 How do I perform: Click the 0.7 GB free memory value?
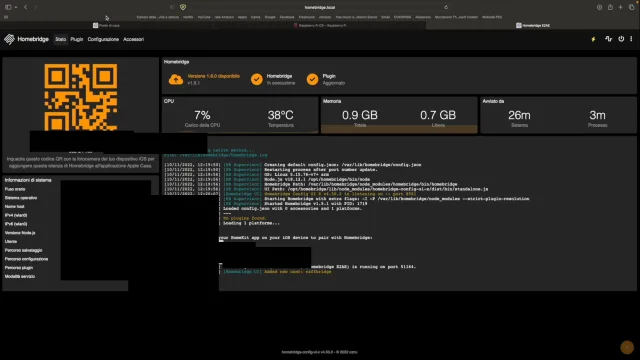[x=438, y=115]
